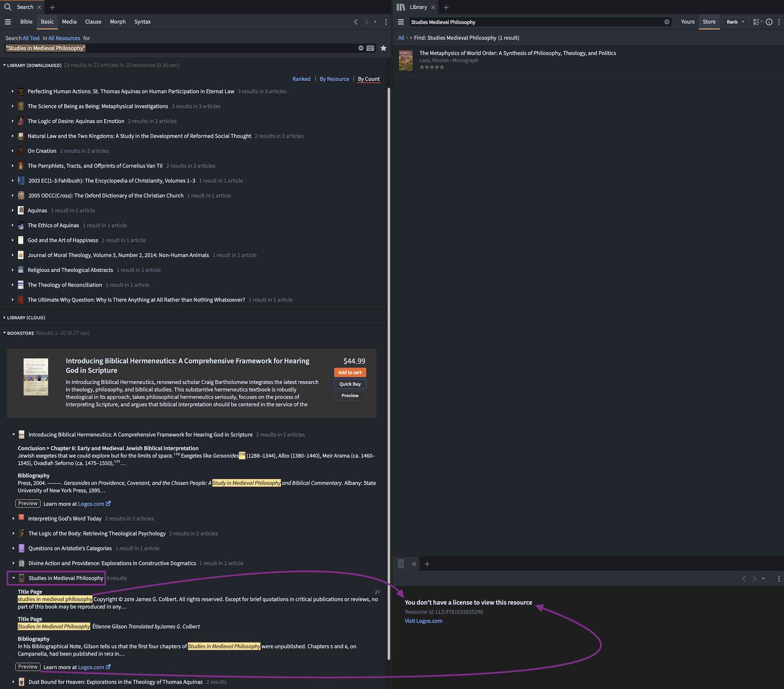Open kebab menu of the unlicensed resource panel
The height and width of the screenshot is (689, 784).
pyautogui.click(x=779, y=579)
